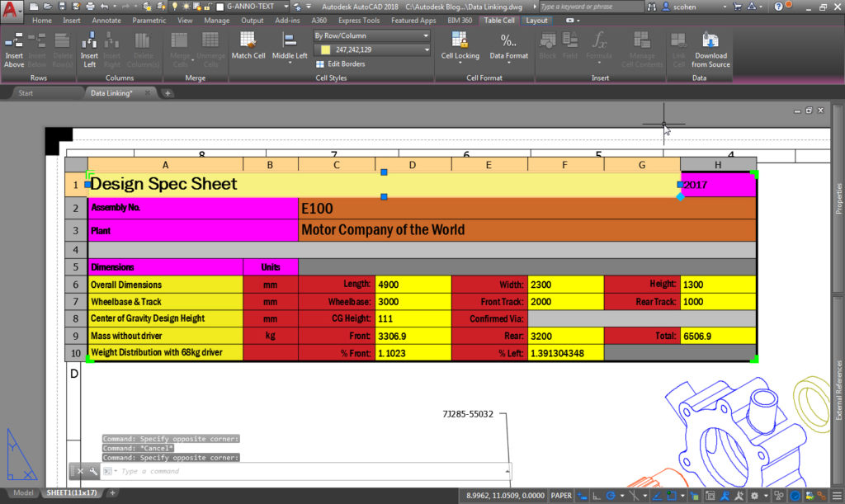The image size is (845, 504).
Task: Toggle PAPER space in the status bar
Action: [561, 495]
